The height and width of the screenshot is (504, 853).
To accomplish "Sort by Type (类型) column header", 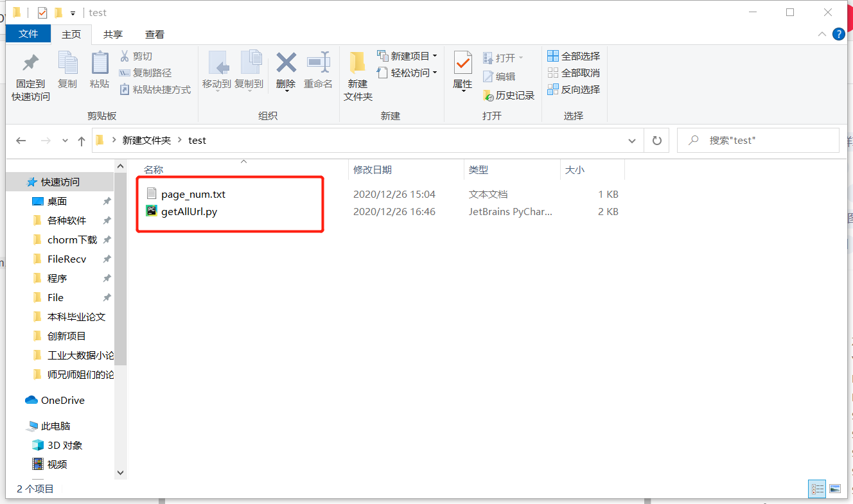I will pyautogui.click(x=479, y=170).
